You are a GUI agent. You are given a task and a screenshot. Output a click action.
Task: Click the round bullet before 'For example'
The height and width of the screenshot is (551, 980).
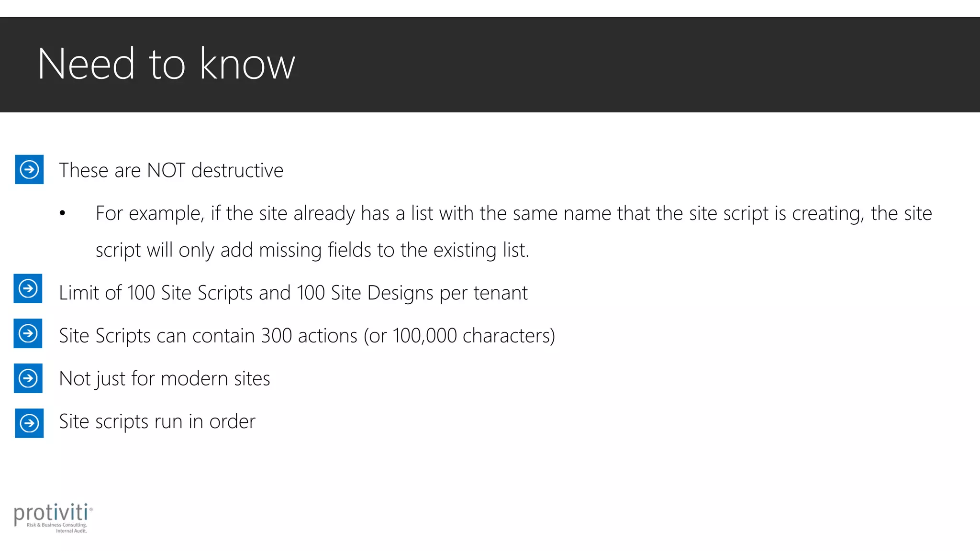[x=62, y=213]
